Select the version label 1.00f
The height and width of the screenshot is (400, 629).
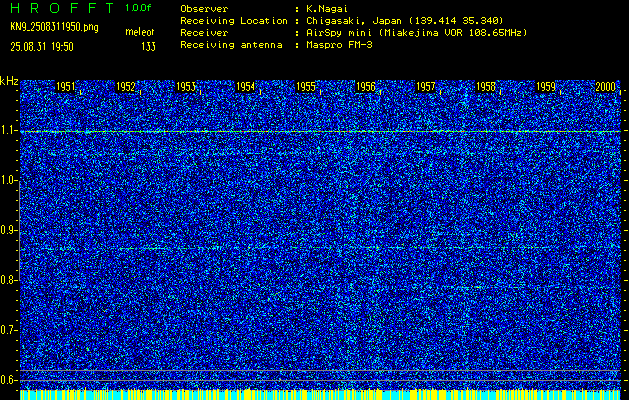pos(138,8)
